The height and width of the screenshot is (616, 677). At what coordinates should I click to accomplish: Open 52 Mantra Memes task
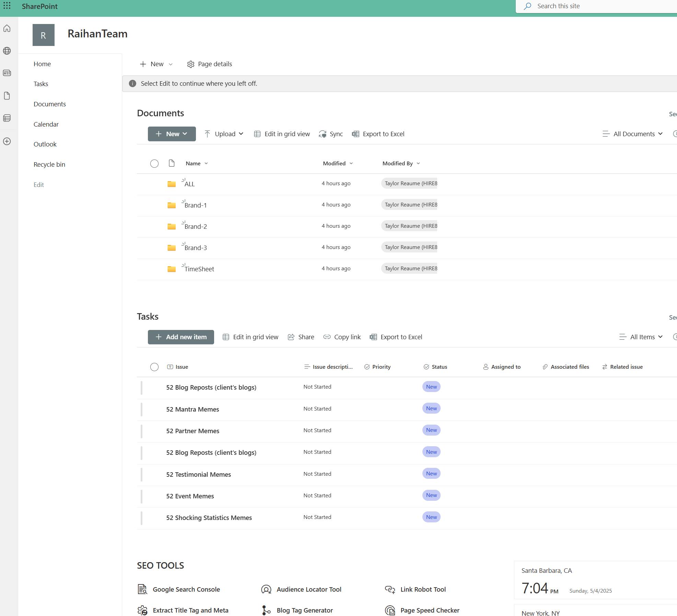click(x=192, y=410)
